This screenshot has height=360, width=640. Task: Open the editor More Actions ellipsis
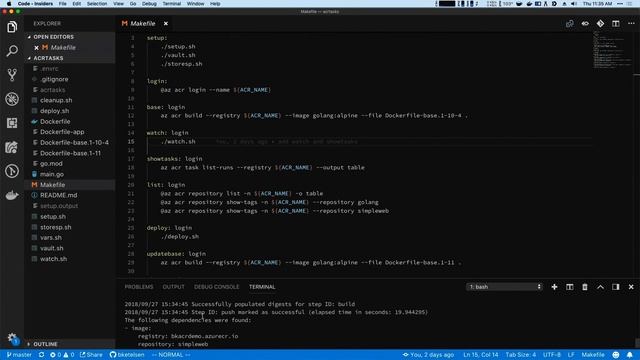point(631,24)
